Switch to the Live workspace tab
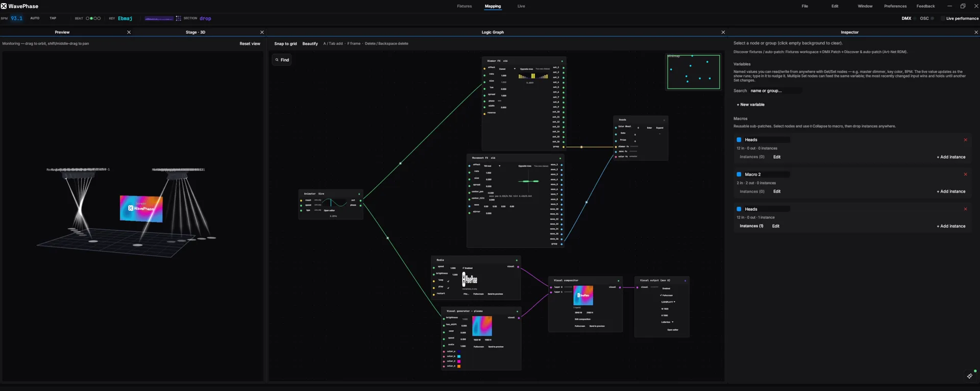Screen dimensions: 980x391 point(521,6)
